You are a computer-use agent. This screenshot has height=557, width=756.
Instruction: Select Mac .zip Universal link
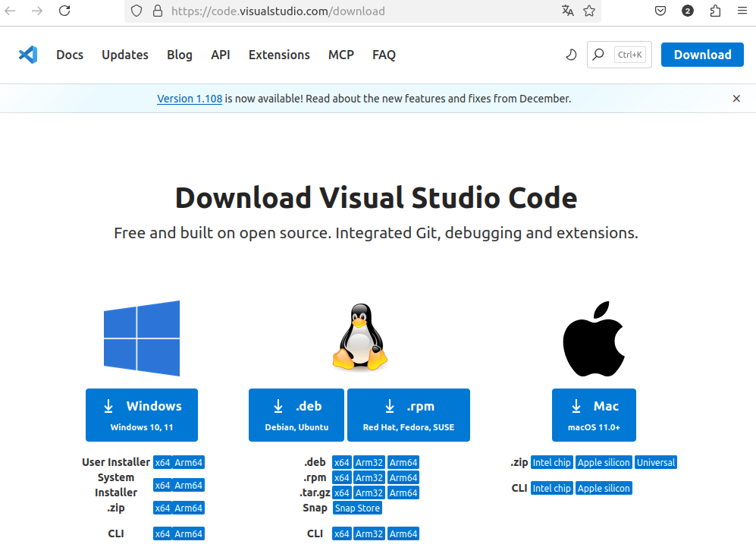[656, 462]
